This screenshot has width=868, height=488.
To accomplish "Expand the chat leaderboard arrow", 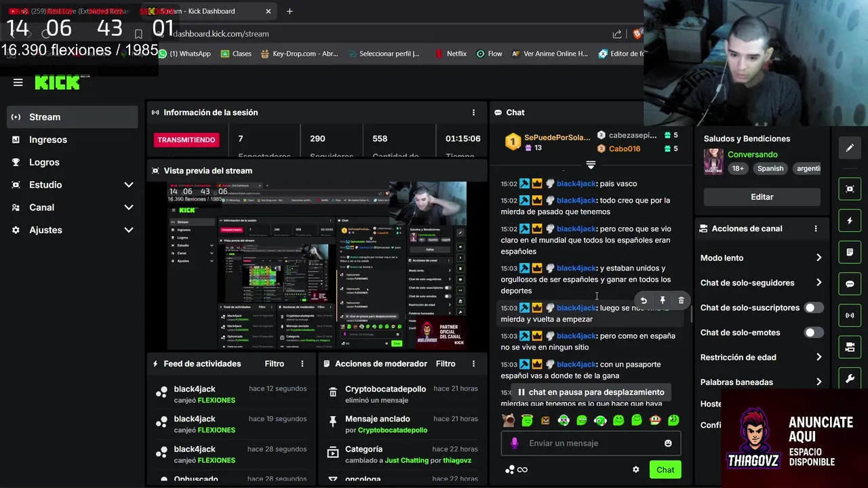I will [591, 165].
